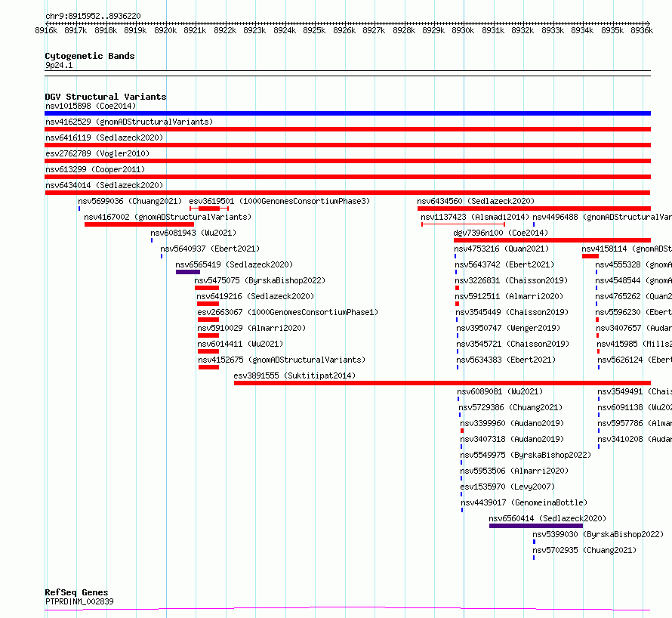Select the nsv6434014 (Sedlazeck2020) variant label
Viewport: 672px width, 618px height.
click(x=104, y=185)
